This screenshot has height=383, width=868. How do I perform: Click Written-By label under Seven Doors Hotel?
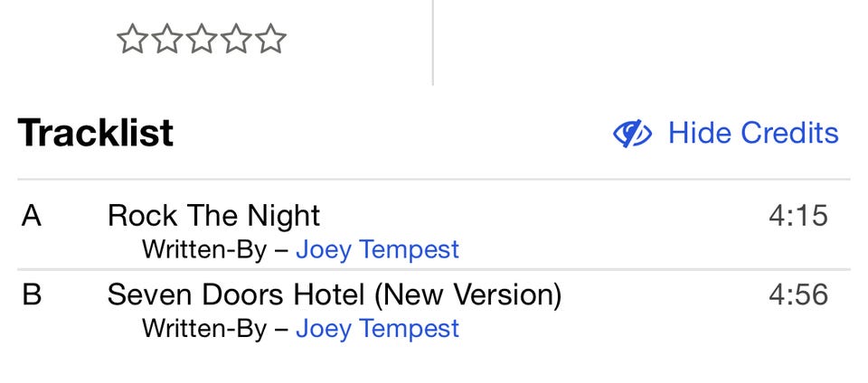[x=203, y=328]
